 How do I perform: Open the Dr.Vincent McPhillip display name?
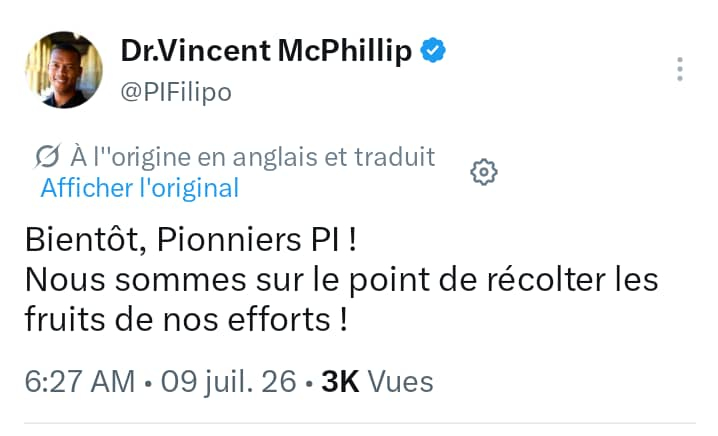click(x=266, y=50)
